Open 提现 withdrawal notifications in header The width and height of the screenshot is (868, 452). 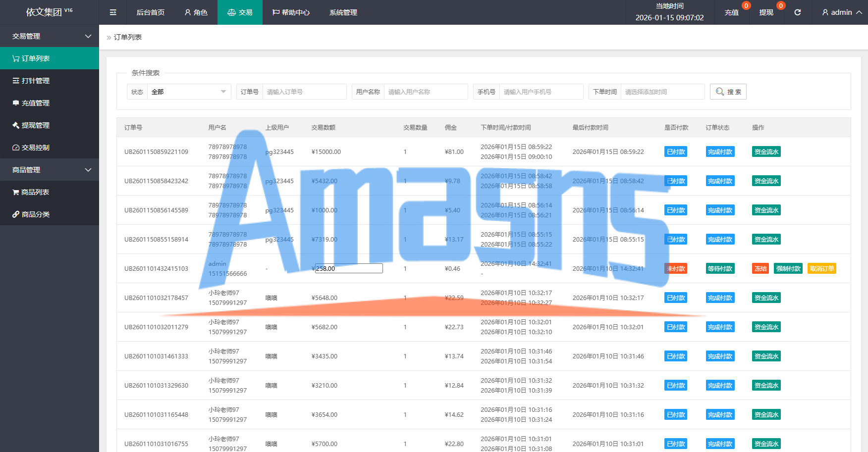pyautogui.click(x=766, y=12)
